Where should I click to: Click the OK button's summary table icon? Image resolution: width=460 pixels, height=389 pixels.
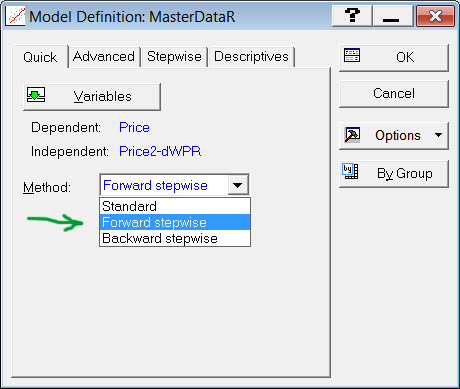pos(352,56)
